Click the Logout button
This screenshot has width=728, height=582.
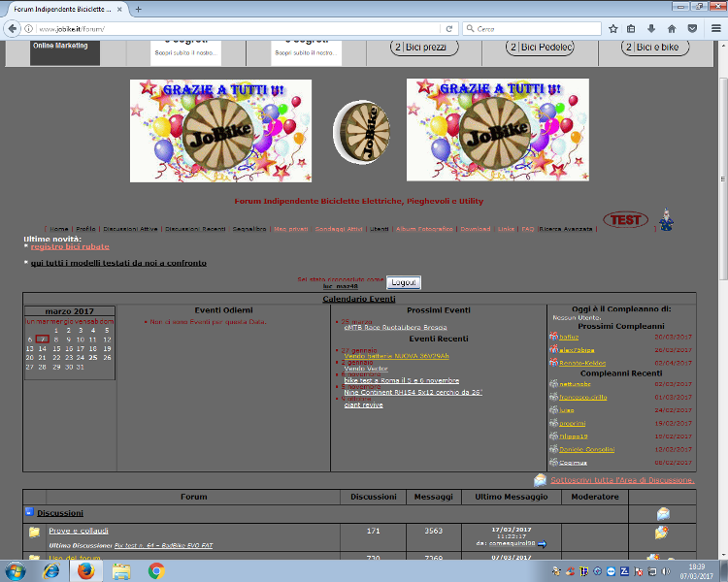pyautogui.click(x=404, y=282)
